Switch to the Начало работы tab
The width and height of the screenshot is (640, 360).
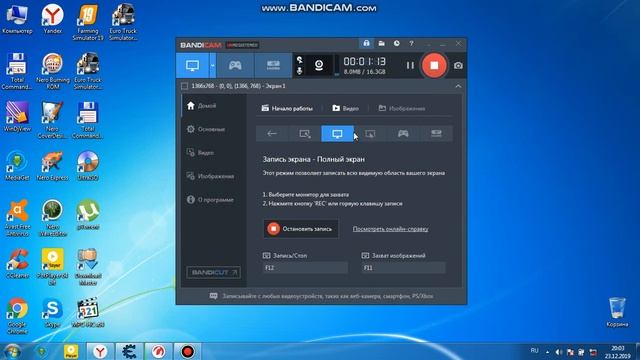[287, 108]
